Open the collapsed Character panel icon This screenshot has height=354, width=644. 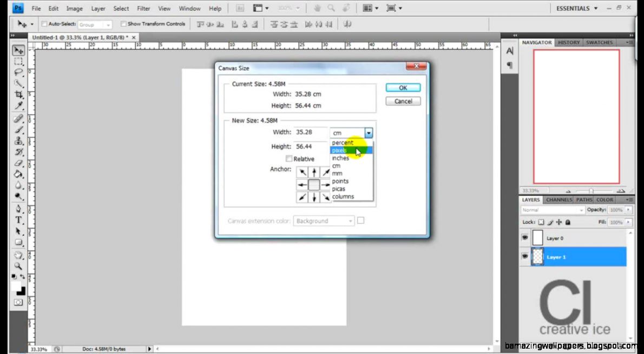tap(510, 51)
